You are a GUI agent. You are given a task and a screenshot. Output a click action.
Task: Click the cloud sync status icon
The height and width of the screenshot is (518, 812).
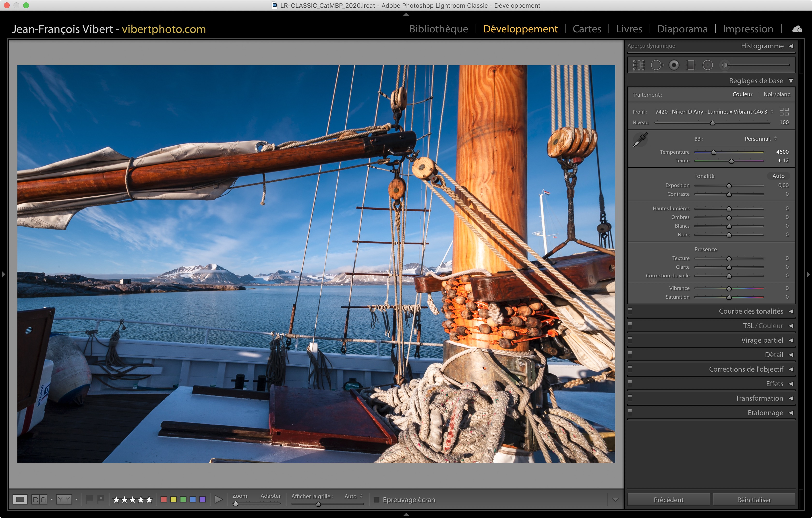pos(797,29)
